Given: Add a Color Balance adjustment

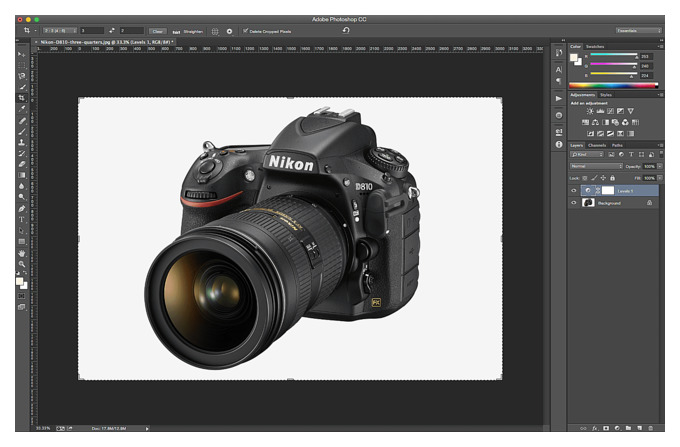Looking at the screenshot, I should [595, 122].
